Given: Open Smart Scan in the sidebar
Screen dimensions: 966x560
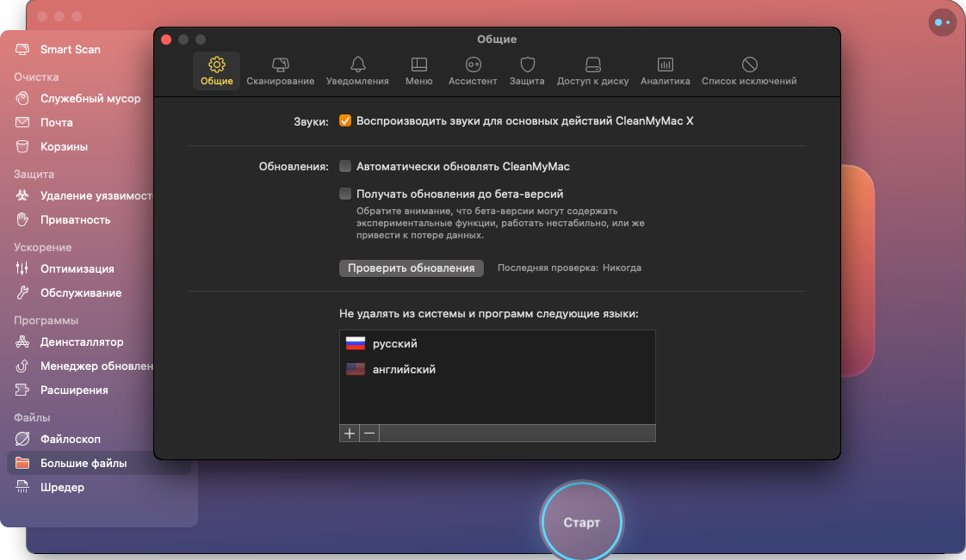Looking at the screenshot, I should [x=70, y=49].
